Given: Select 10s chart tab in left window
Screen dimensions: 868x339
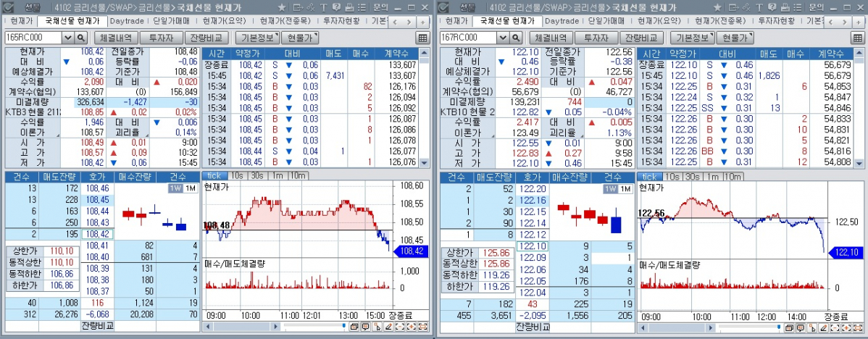Looking at the screenshot, I should pyautogui.click(x=237, y=176).
